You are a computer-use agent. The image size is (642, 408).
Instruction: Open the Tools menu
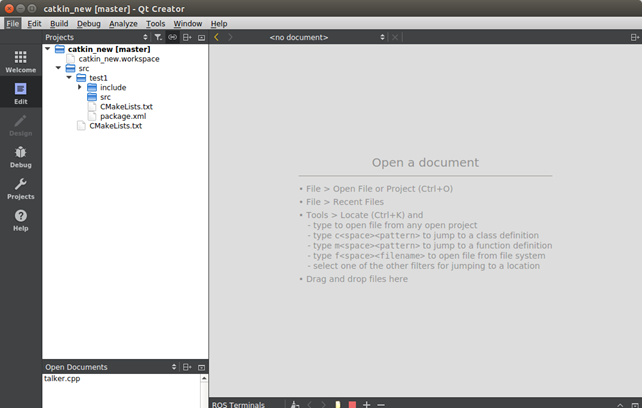click(x=156, y=23)
